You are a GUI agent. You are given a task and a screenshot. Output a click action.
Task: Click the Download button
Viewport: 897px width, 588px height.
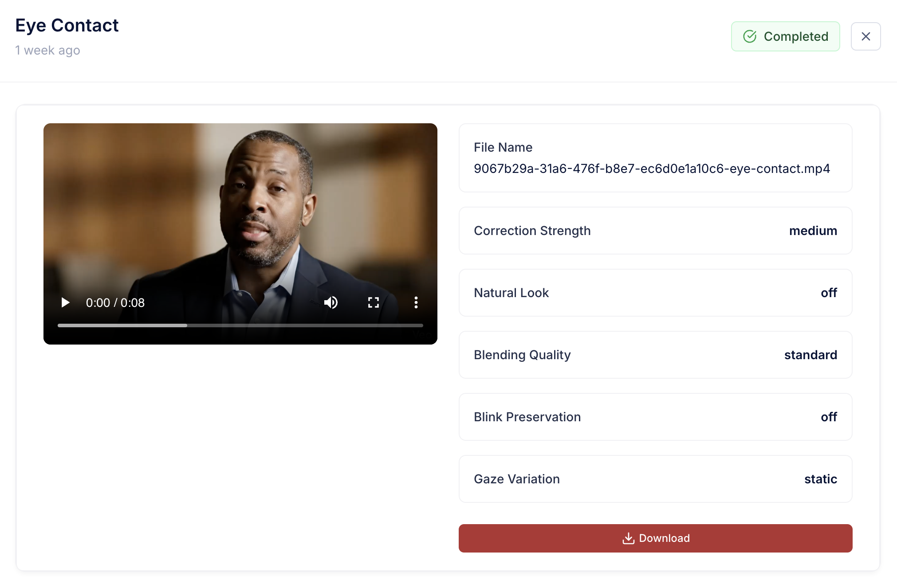click(655, 538)
